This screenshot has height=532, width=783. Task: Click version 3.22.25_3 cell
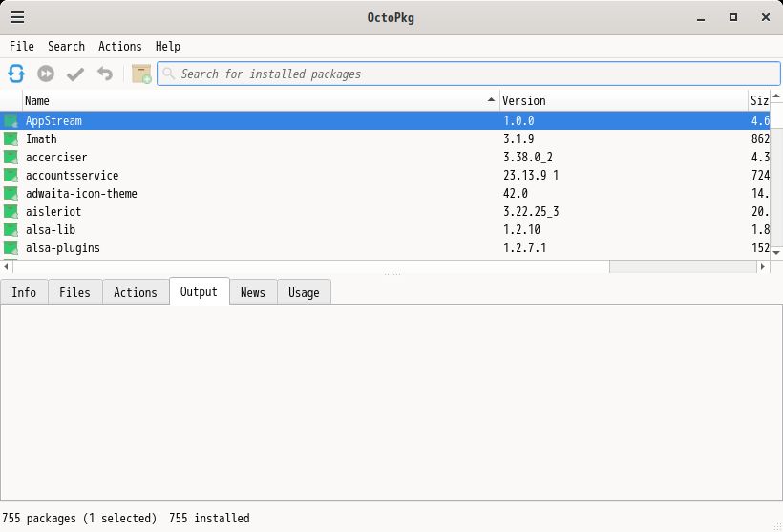pyautogui.click(x=531, y=211)
